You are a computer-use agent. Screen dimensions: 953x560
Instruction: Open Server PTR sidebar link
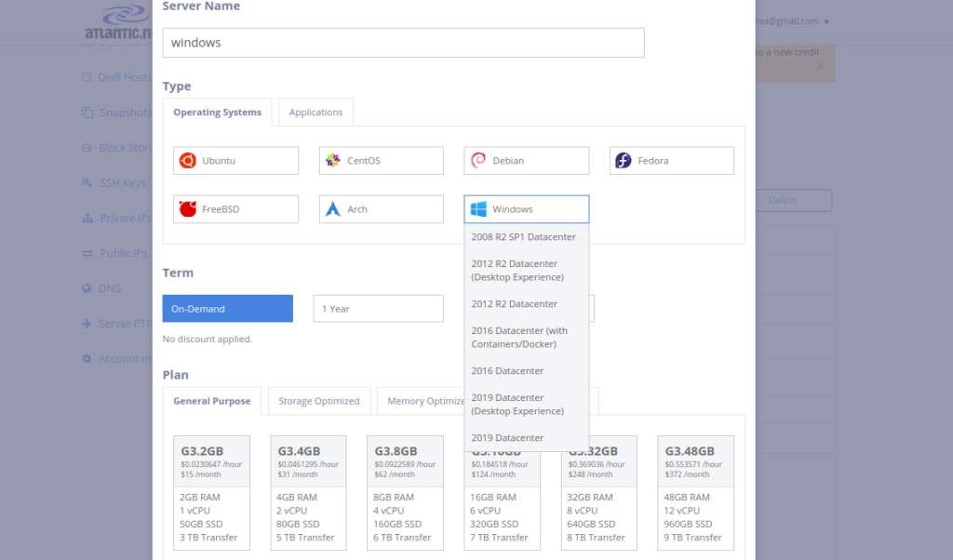126,324
